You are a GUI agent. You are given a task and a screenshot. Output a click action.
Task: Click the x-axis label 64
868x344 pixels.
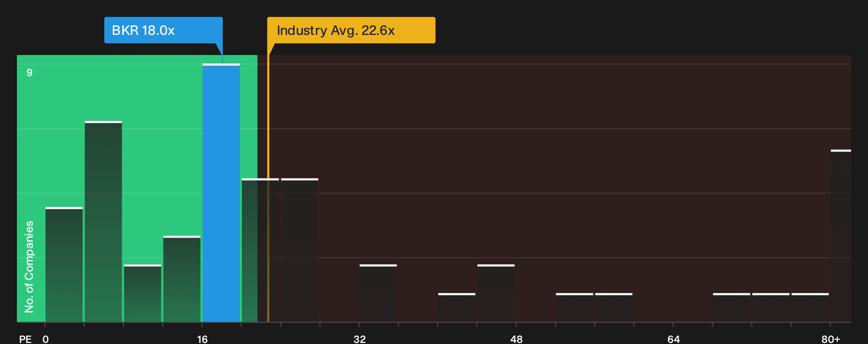[x=673, y=339]
